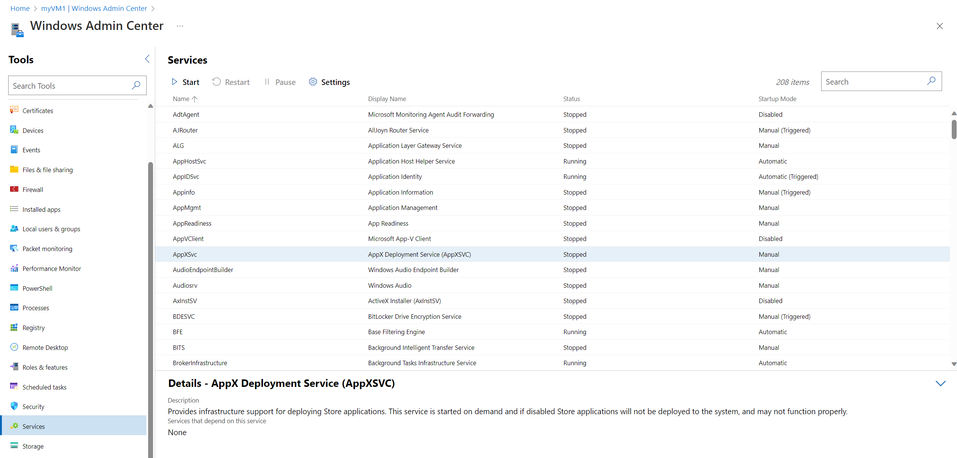
Task: Select the AppHostSvc service row
Action: tap(552, 161)
